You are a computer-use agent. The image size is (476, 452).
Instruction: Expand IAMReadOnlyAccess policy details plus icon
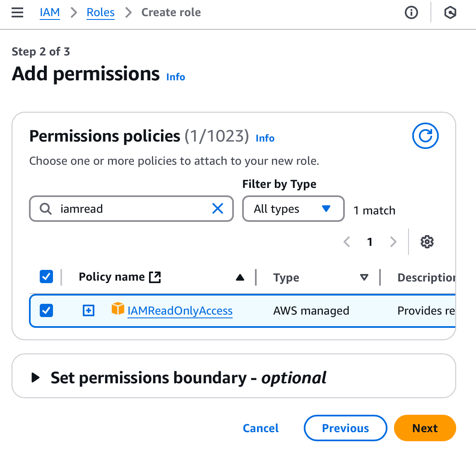[89, 310]
